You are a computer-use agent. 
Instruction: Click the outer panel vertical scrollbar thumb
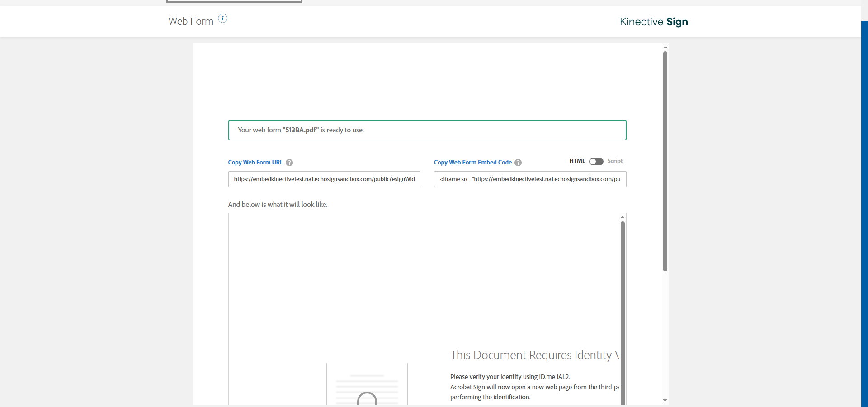665,161
